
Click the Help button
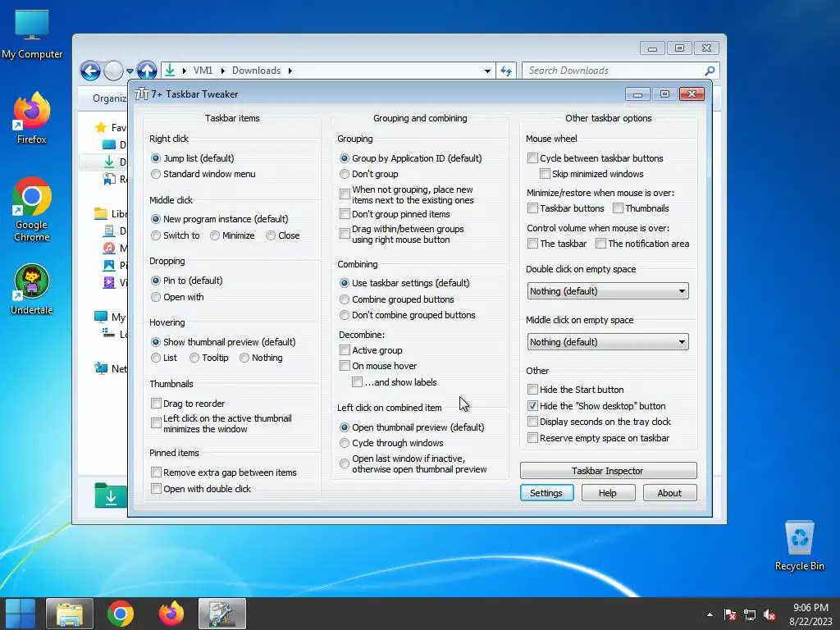(608, 493)
